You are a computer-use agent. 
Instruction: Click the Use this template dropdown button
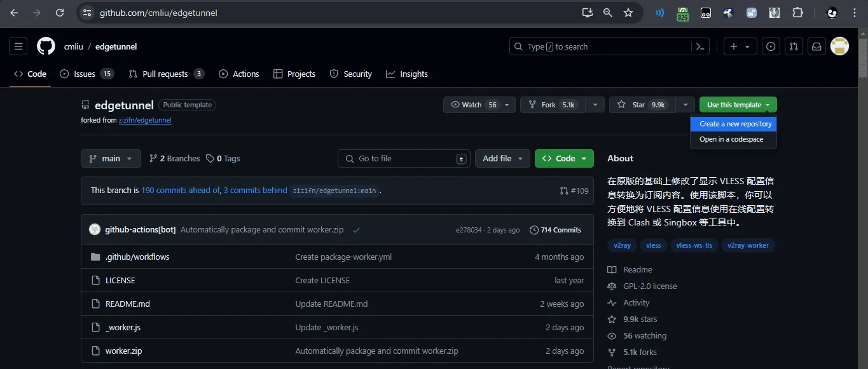[x=738, y=105]
